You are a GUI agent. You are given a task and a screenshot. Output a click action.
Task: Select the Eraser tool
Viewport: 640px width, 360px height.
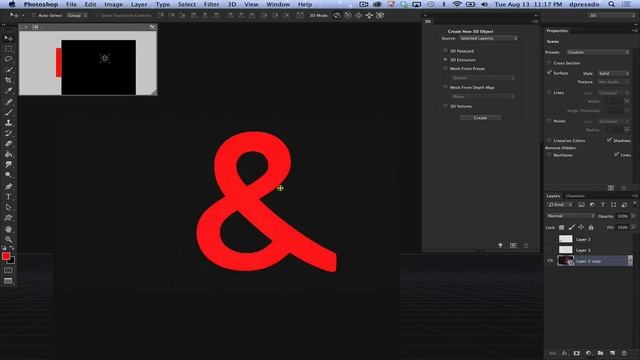pyautogui.click(x=8, y=144)
